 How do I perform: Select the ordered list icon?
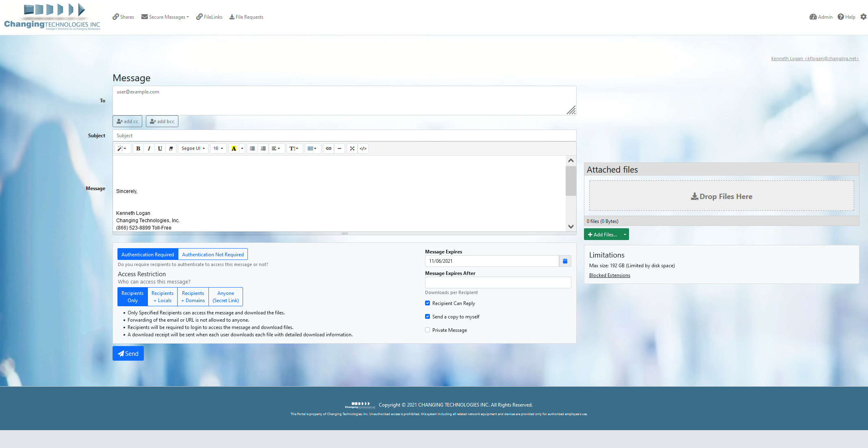[x=263, y=148]
